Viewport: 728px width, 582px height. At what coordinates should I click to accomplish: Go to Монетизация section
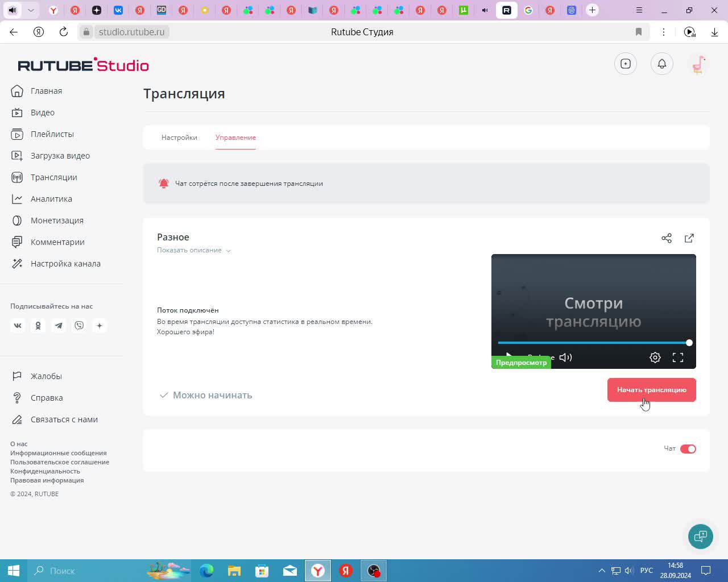47,221
